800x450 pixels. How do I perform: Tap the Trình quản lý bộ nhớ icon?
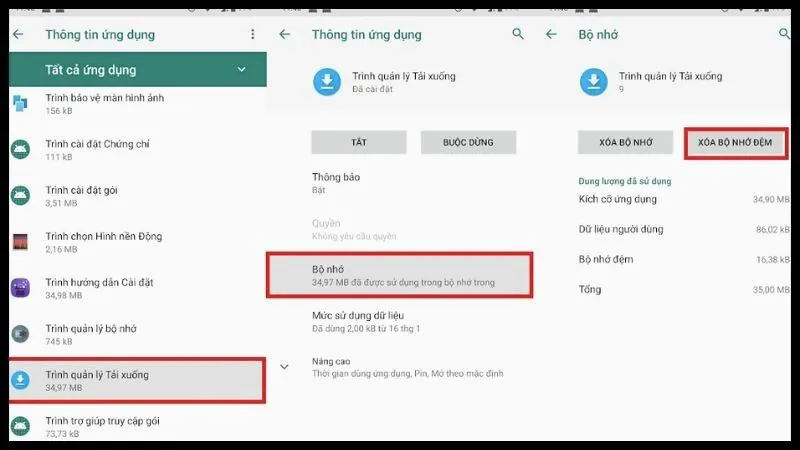[x=20, y=334]
